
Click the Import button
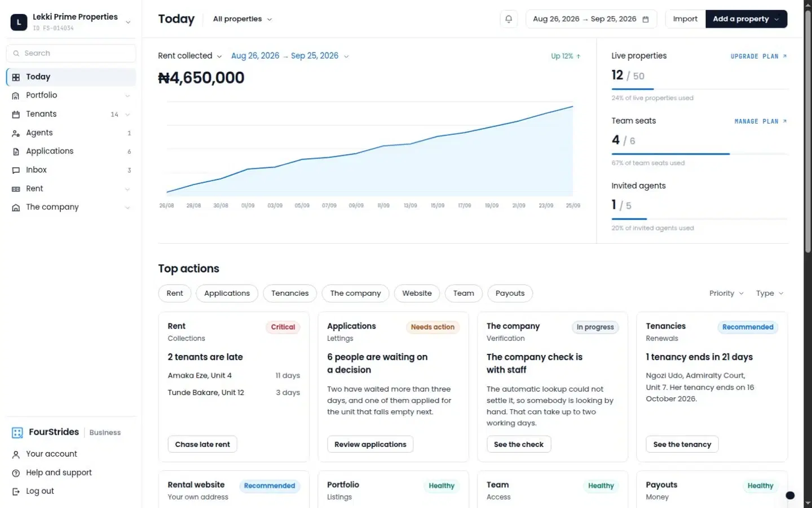(685, 19)
